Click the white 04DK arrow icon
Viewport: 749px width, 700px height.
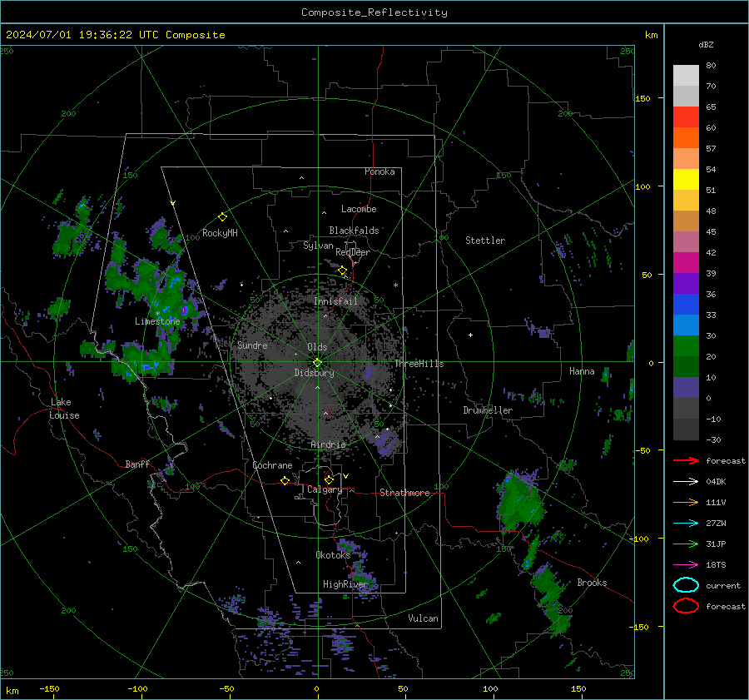686,482
